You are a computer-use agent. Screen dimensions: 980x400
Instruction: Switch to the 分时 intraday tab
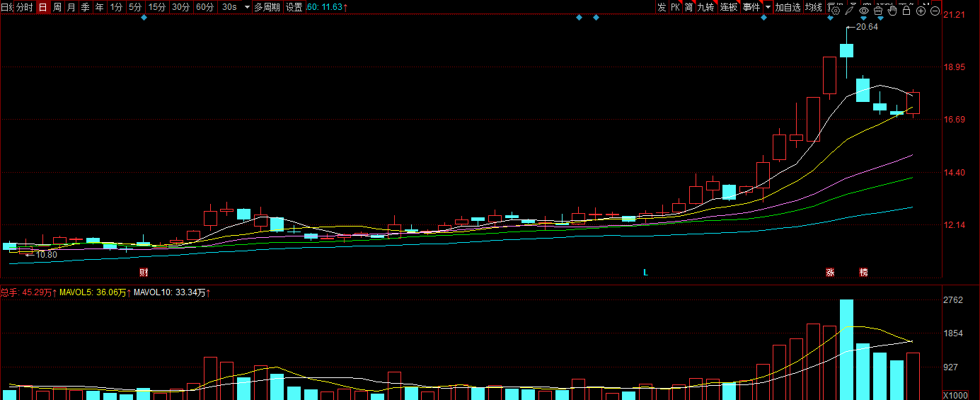point(24,7)
